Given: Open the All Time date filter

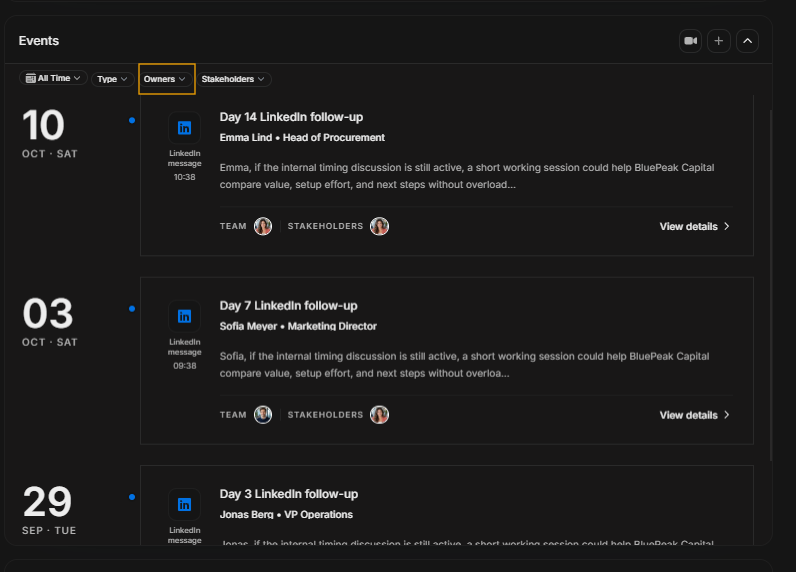Looking at the screenshot, I should [53, 78].
